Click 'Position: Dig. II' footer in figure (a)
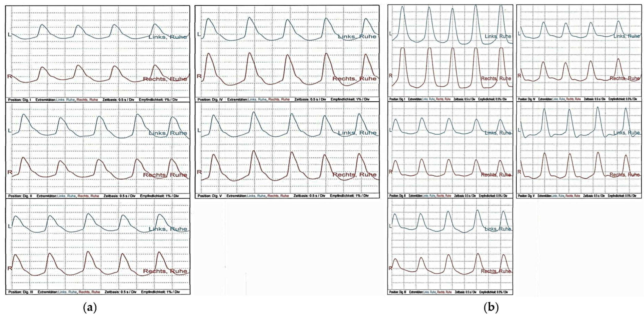The height and width of the screenshot is (316, 644). pyautogui.click(x=20, y=196)
